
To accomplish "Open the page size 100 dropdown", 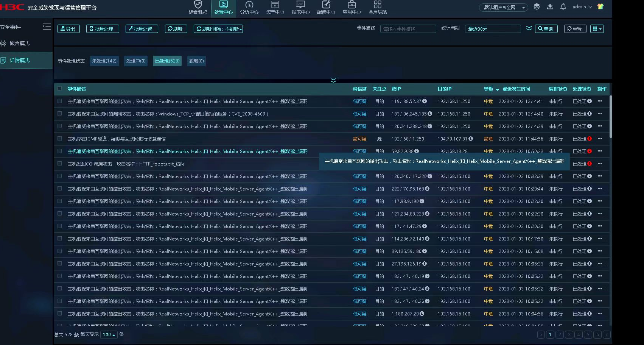I will (109, 335).
